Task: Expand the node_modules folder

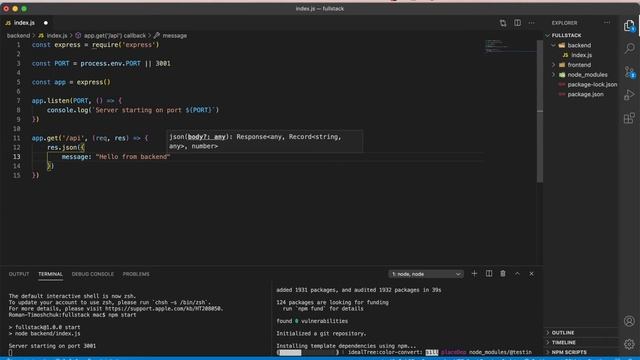Action: point(553,75)
